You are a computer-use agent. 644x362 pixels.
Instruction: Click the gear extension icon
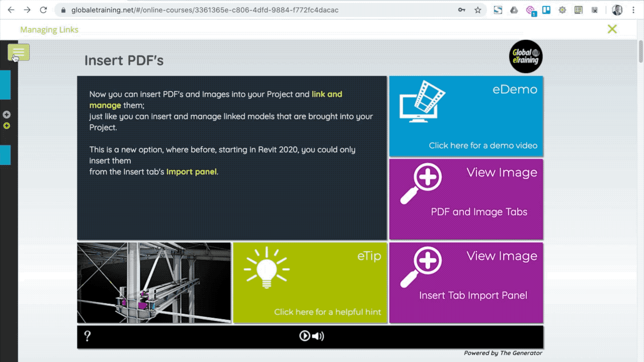tap(562, 10)
